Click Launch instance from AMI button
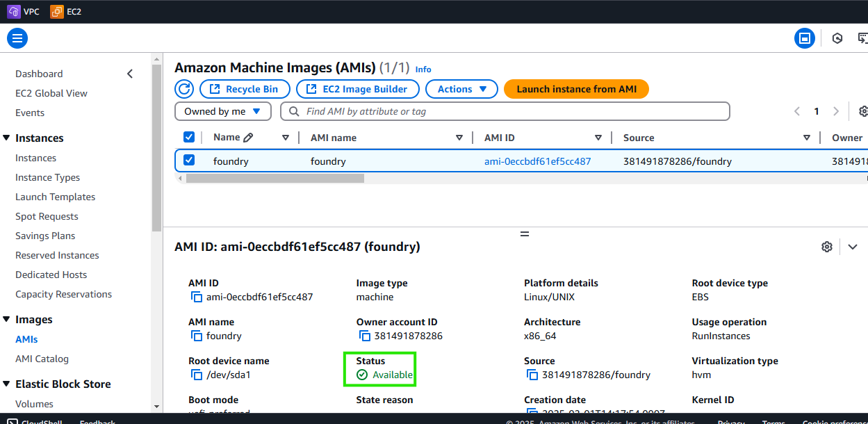Screen dimensions: 868x424 (576, 89)
